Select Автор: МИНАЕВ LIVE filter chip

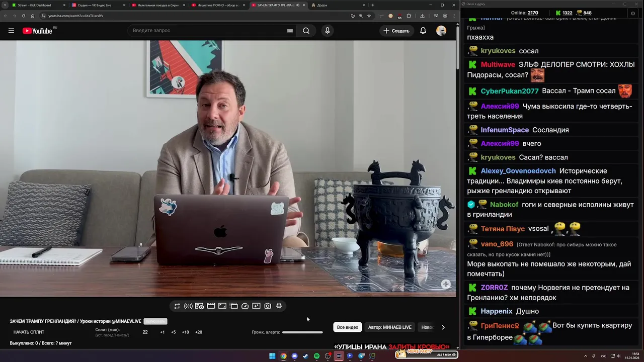tap(390, 327)
